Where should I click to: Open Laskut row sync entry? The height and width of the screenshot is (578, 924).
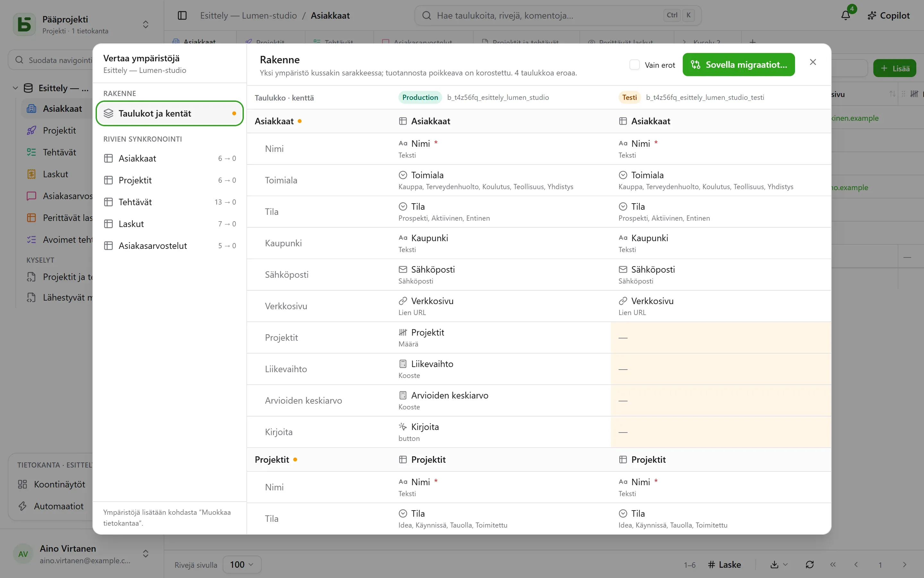(x=169, y=223)
